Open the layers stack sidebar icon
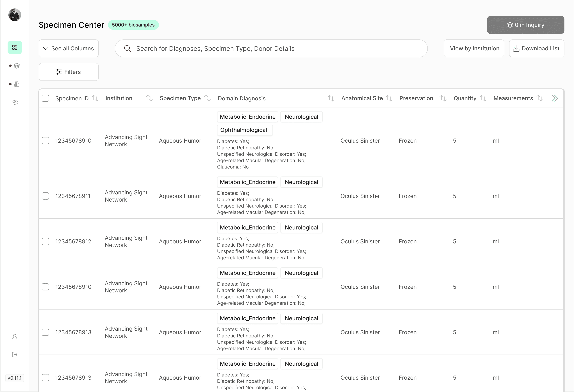Screen dimensions: 574x392 [17, 66]
